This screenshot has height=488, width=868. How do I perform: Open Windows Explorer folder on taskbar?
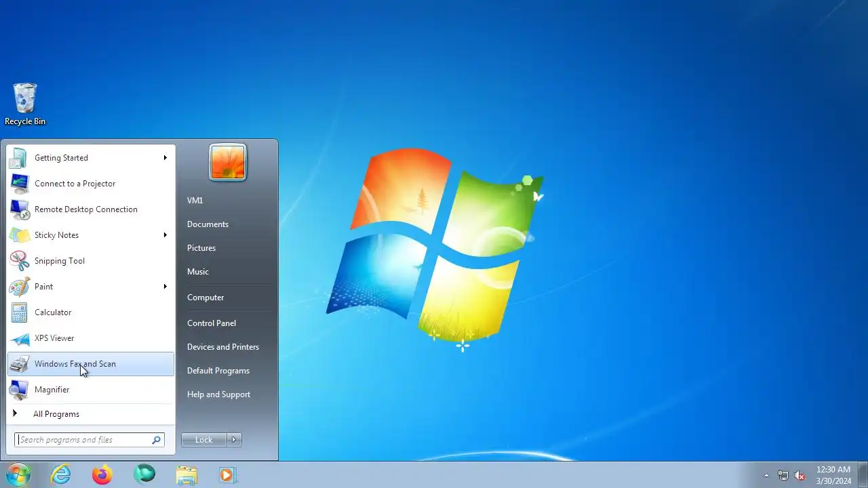(186, 475)
